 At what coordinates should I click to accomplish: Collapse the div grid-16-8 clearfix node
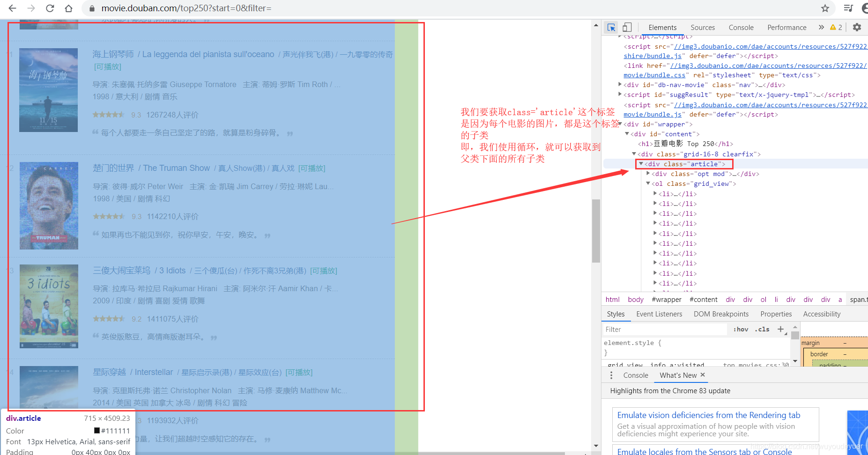coord(634,154)
